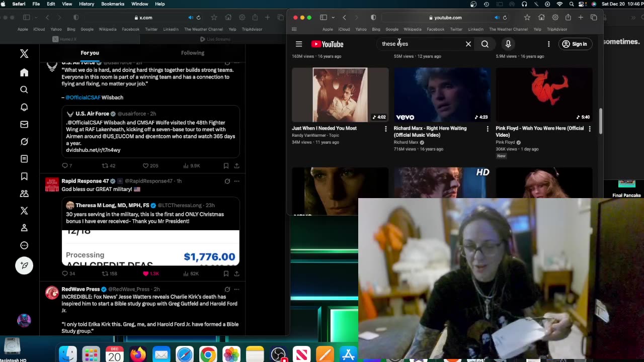This screenshot has height=362, width=644.
Task: Reply to the U.S. Air Force post
Action: coord(64,165)
